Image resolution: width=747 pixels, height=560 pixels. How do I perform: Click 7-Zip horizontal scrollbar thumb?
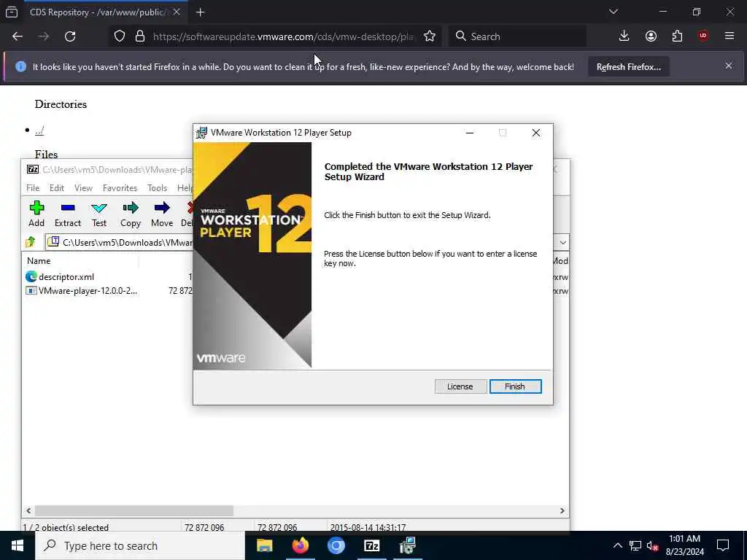click(x=134, y=510)
